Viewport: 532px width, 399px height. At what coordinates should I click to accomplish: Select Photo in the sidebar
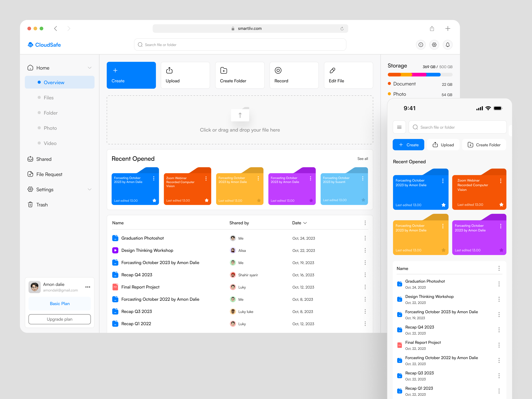(50, 128)
